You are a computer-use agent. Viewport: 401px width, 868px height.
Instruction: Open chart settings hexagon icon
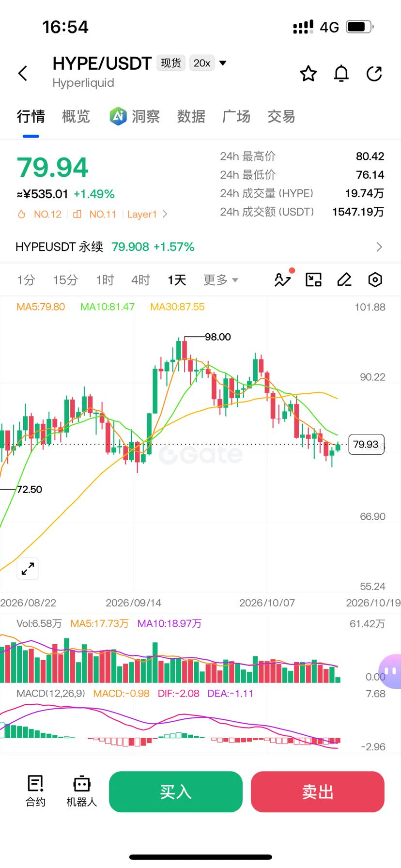[x=375, y=279]
